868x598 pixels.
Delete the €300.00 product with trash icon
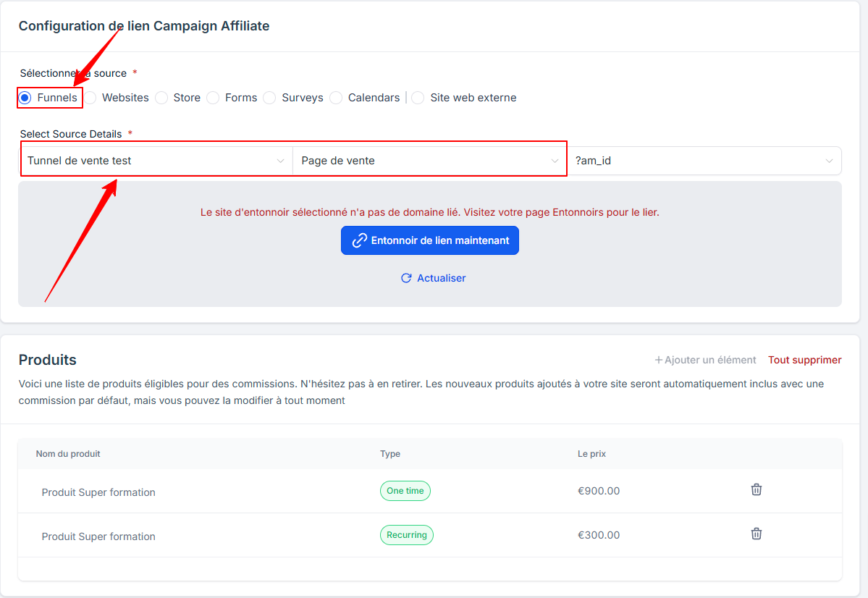pos(757,534)
